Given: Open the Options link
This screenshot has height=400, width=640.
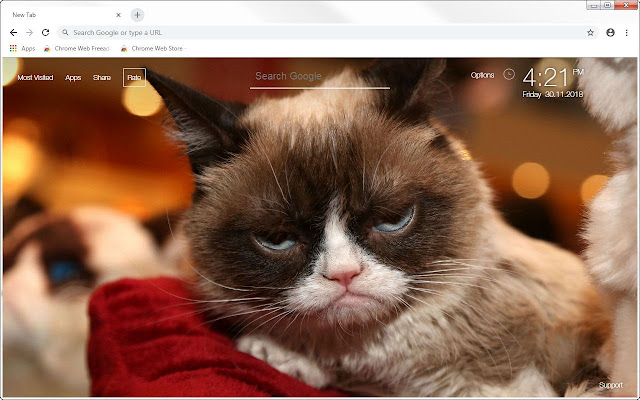Looking at the screenshot, I should click(482, 75).
